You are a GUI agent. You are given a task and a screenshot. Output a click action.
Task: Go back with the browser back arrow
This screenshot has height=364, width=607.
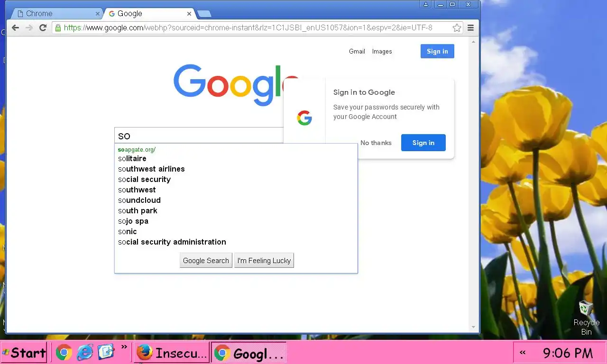15,28
